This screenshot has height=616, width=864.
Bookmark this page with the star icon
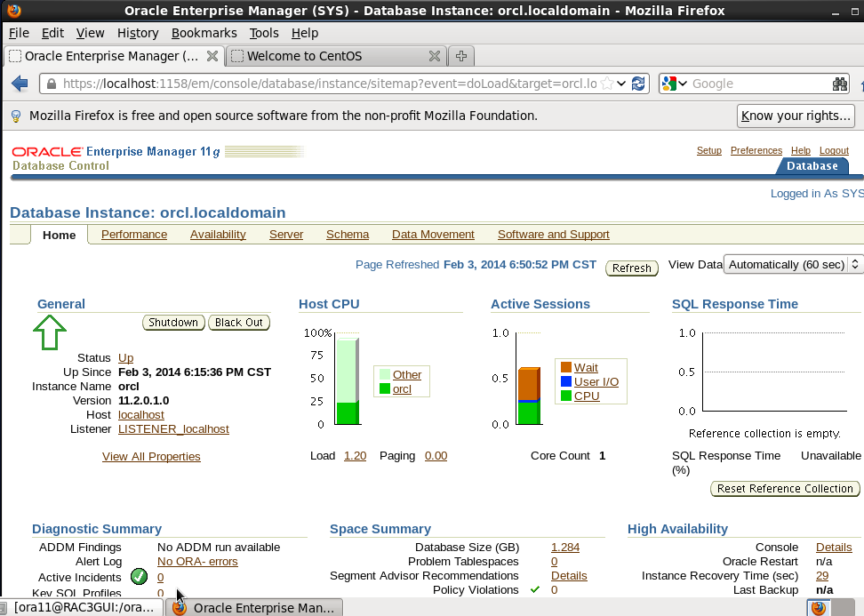coord(607,84)
